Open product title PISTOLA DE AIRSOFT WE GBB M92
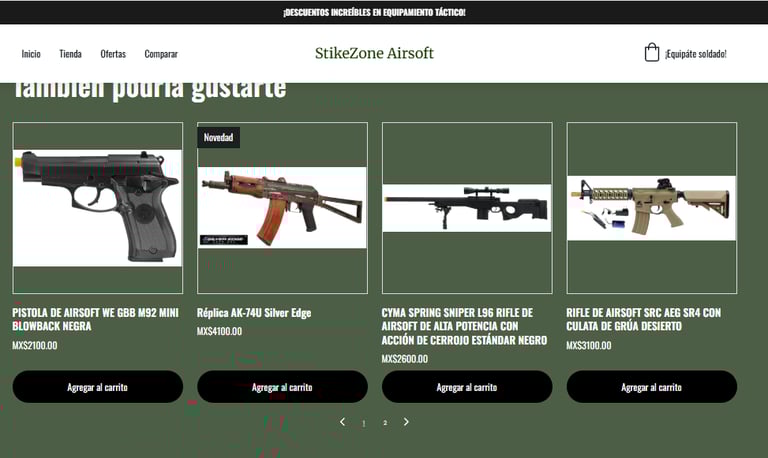The image size is (768, 458). 96,319
